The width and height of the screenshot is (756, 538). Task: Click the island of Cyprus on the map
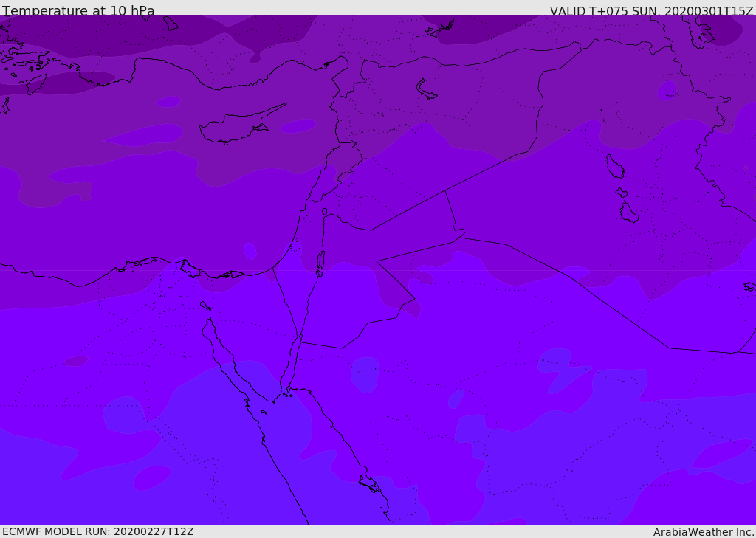pyautogui.click(x=240, y=125)
